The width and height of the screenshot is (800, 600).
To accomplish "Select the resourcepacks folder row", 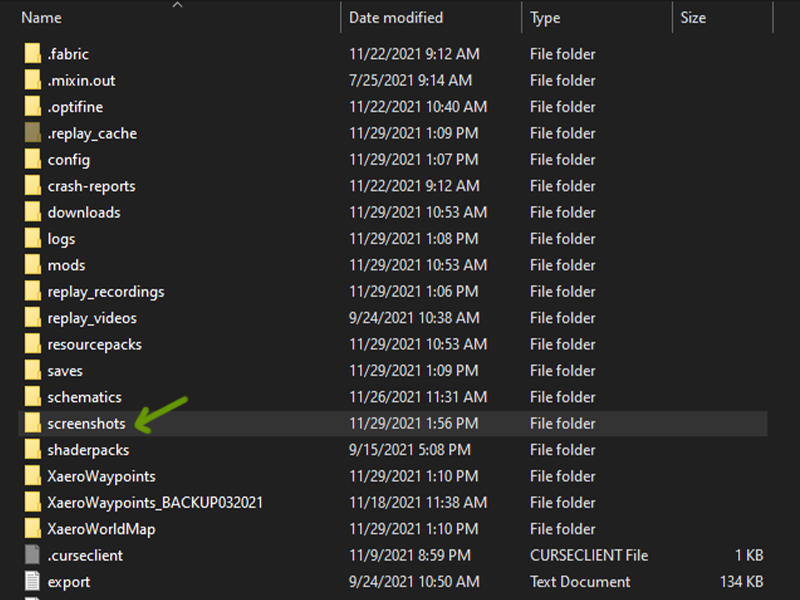I will point(95,344).
